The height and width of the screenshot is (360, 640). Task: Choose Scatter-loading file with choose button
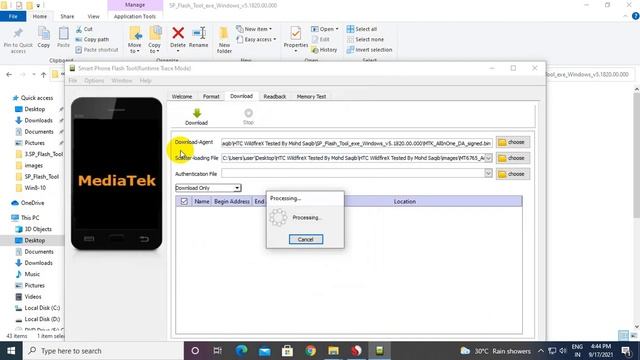pyautogui.click(x=513, y=158)
